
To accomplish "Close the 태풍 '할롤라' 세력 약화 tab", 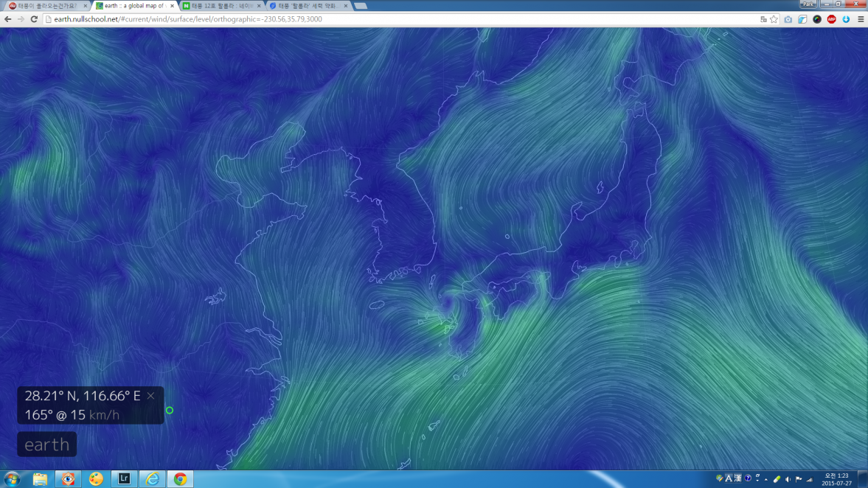I will [346, 6].
